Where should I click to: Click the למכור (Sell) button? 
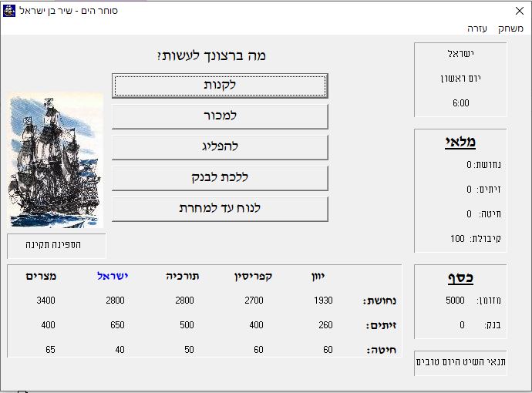[x=220, y=116]
